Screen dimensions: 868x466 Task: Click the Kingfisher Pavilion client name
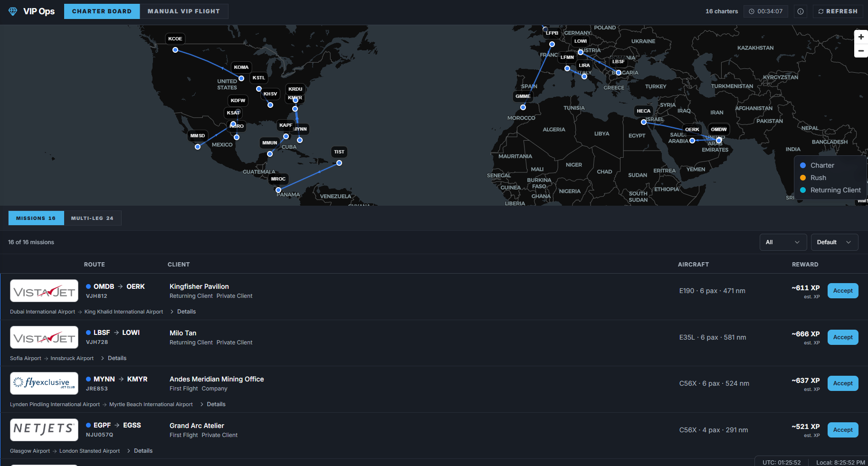(x=199, y=286)
